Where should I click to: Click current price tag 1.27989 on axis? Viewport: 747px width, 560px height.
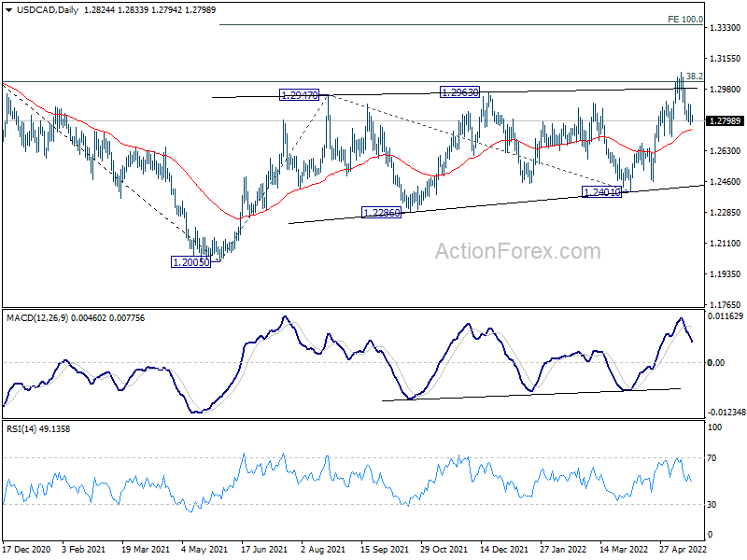[x=726, y=121]
